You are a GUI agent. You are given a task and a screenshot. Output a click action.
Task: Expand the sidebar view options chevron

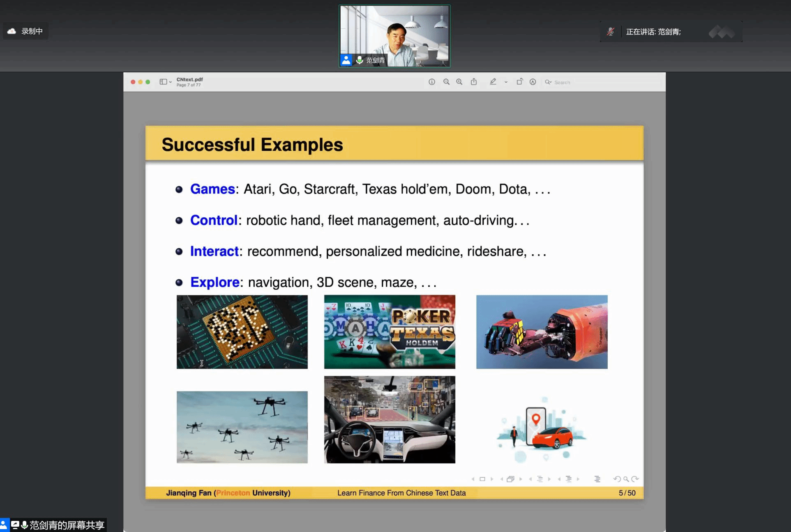tap(171, 82)
